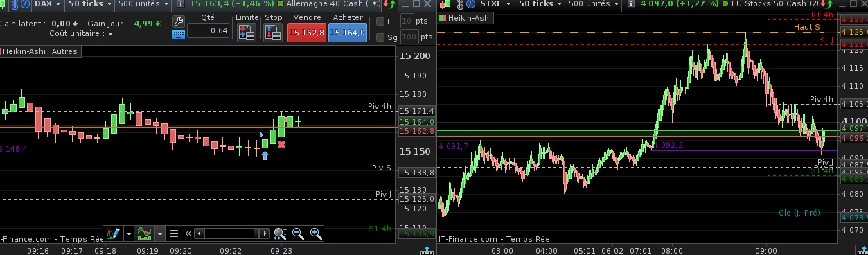Click the scrollbar left arrow in toolbar

pos(200,234)
